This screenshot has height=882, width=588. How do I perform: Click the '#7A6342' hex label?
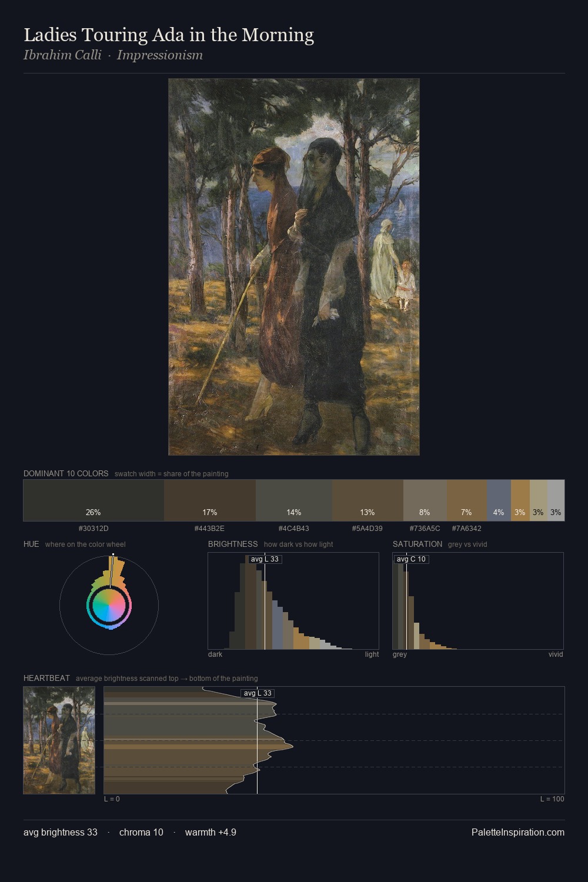(x=467, y=529)
